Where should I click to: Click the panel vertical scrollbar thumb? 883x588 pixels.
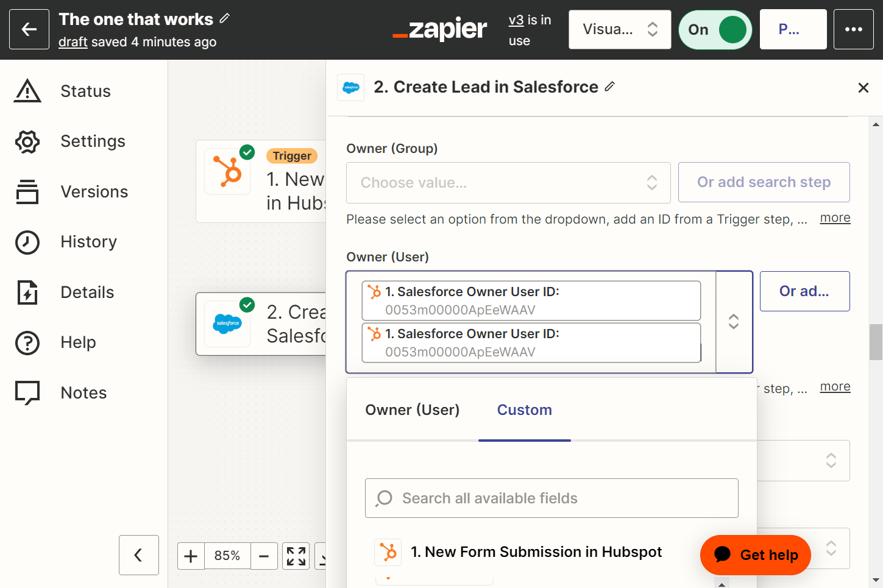pyautogui.click(x=876, y=342)
